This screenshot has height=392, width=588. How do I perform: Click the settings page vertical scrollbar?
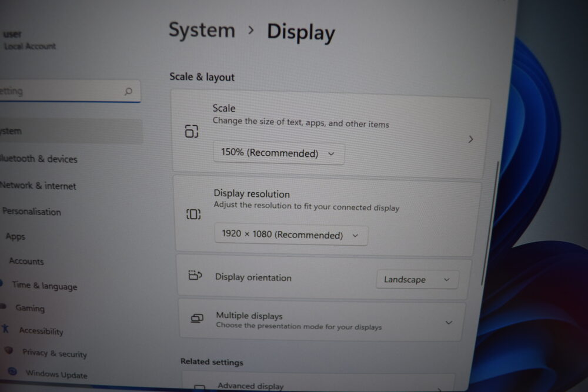(490, 223)
